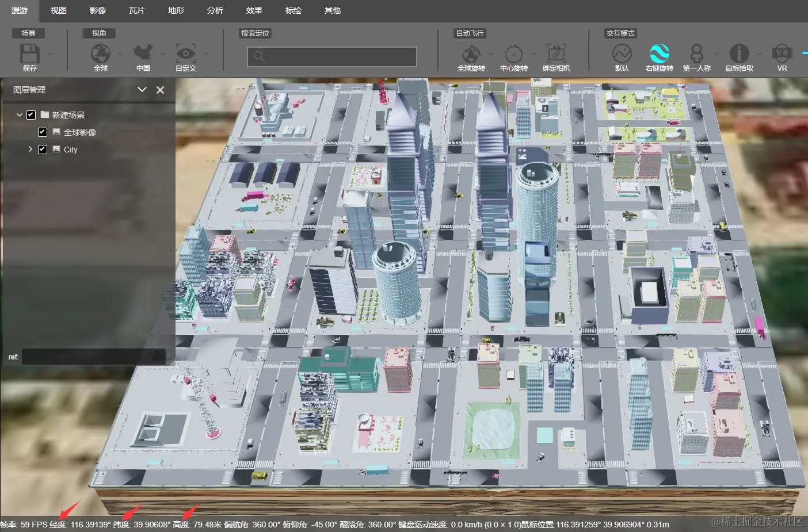
Task: Open the dropdown beside 中国 view
Action: (163, 53)
